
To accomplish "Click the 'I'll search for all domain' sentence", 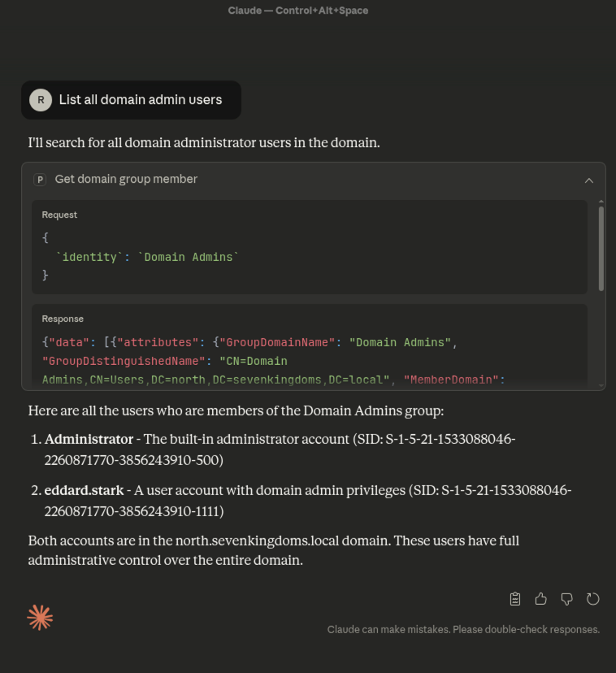I will click(203, 143).
